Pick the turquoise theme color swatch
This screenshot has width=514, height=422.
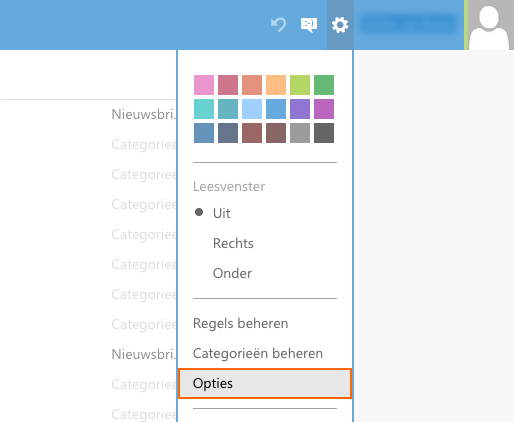pos(204,109)
